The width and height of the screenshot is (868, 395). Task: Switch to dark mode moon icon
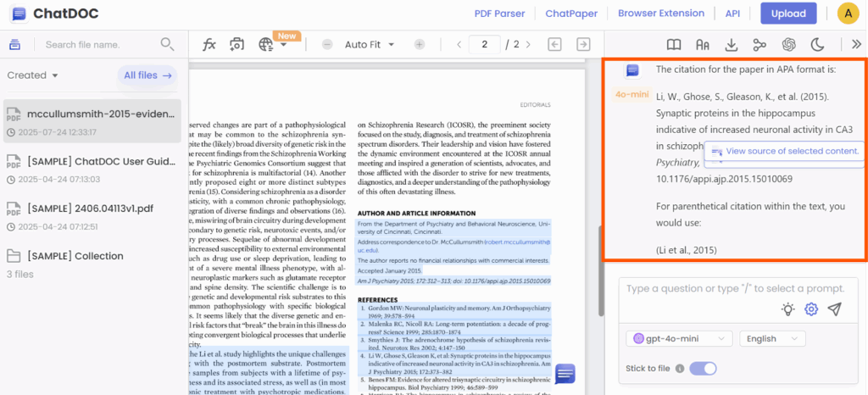coord(818,45)
